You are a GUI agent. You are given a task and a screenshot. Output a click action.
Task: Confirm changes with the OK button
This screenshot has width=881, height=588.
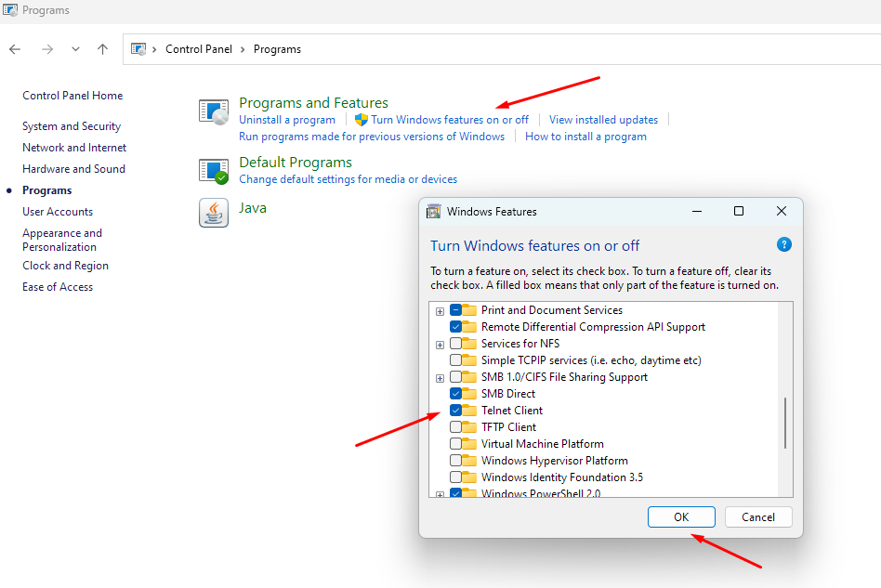tap(681, 517)
